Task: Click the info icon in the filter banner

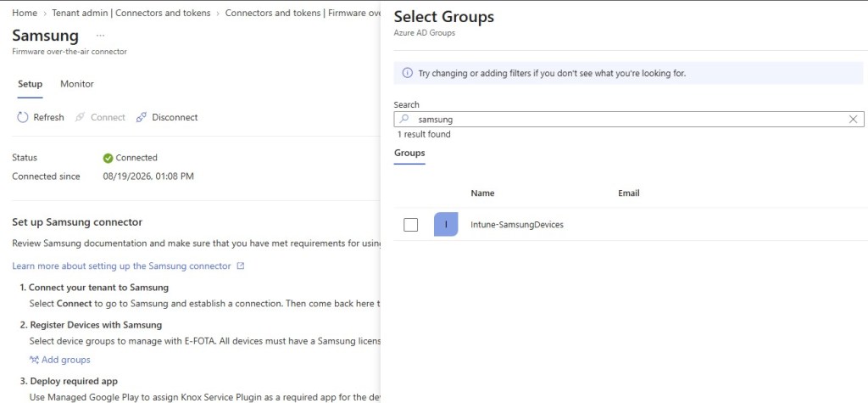Action: pyautogui.click(x=408, y=73)
